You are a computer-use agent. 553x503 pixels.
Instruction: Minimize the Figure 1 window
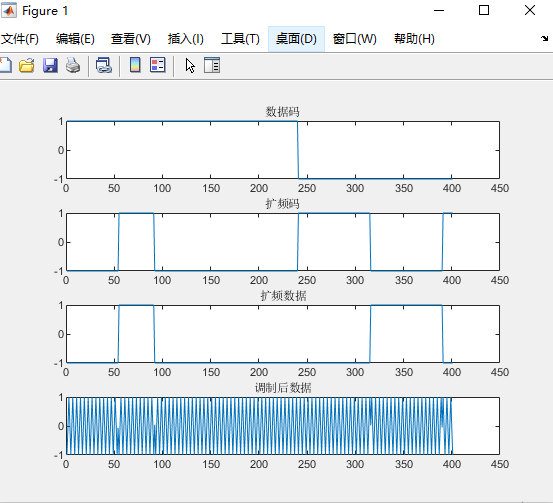[439, 10]
